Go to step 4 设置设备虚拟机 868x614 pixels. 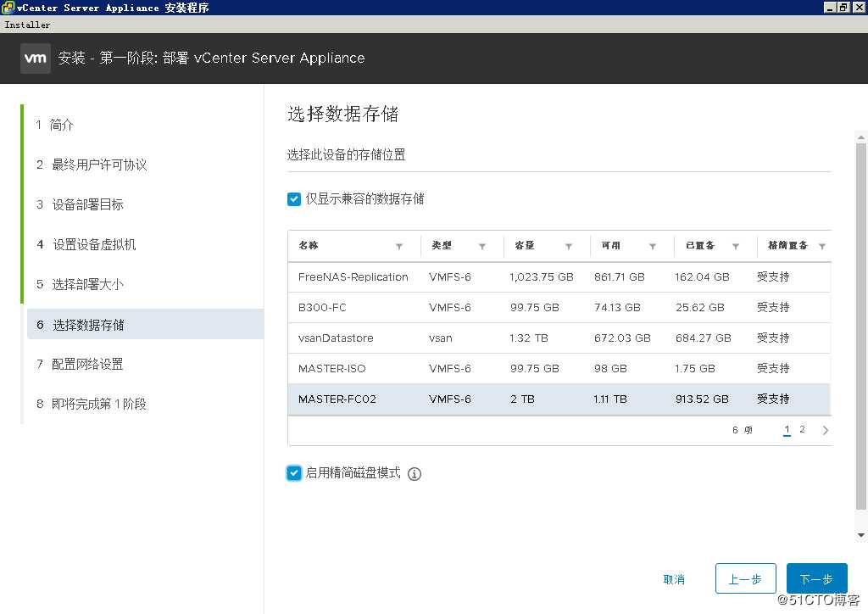click(x=86, y=244)
